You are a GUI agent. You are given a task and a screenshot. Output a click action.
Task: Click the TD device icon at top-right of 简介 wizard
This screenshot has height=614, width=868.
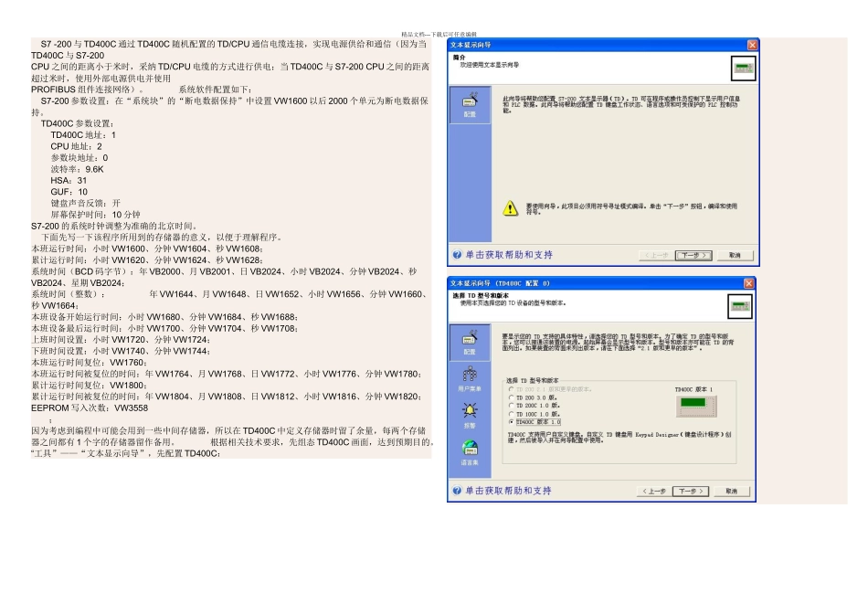click(x=744, y=69)
